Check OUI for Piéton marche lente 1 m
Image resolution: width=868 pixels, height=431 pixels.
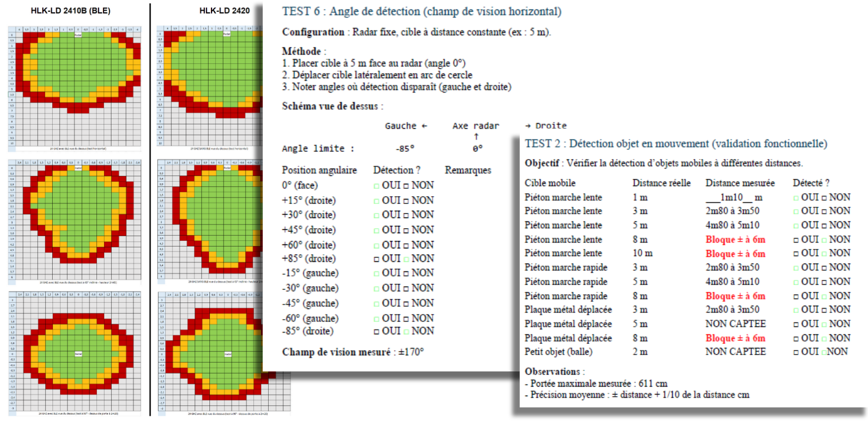tap(796, 198)
